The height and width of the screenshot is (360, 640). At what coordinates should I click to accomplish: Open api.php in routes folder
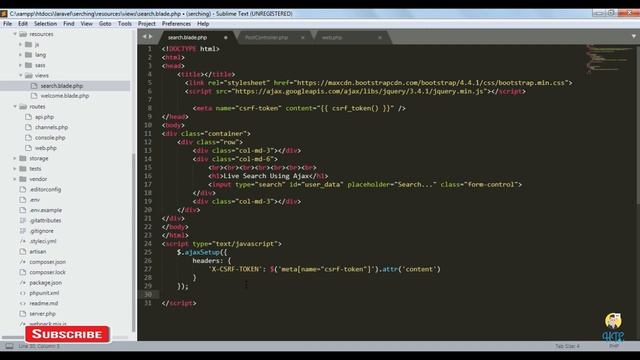(x=44, y=117)
